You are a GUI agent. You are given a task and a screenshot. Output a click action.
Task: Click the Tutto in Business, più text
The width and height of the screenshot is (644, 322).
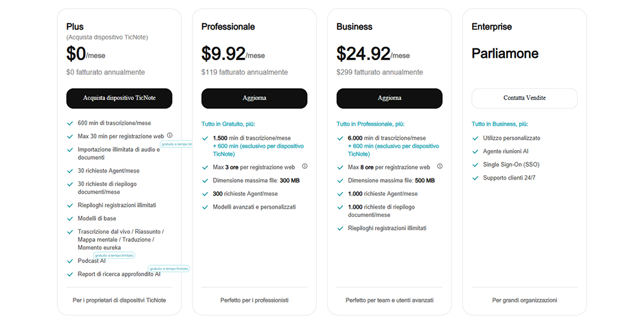coord(500,124)
